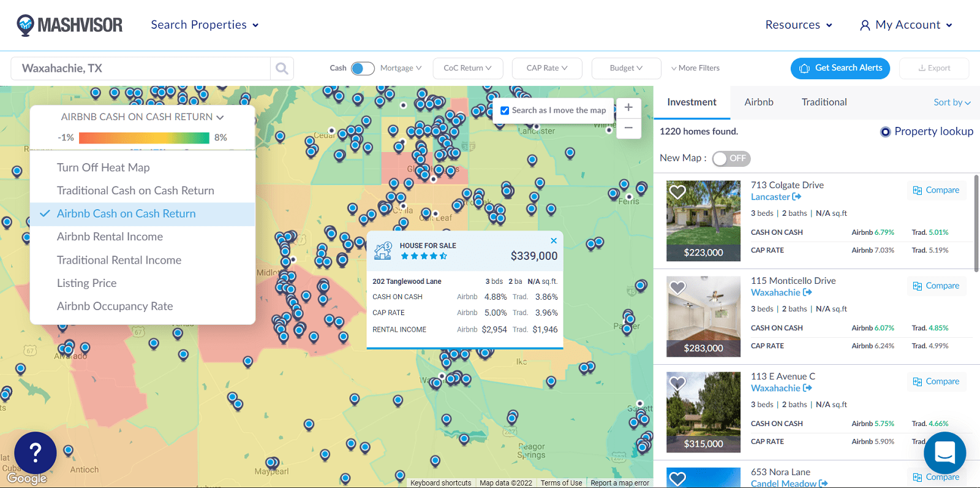Open the live chat bubble icon
The height and width of the screenshot is (488, 980).
coord(944,453)
